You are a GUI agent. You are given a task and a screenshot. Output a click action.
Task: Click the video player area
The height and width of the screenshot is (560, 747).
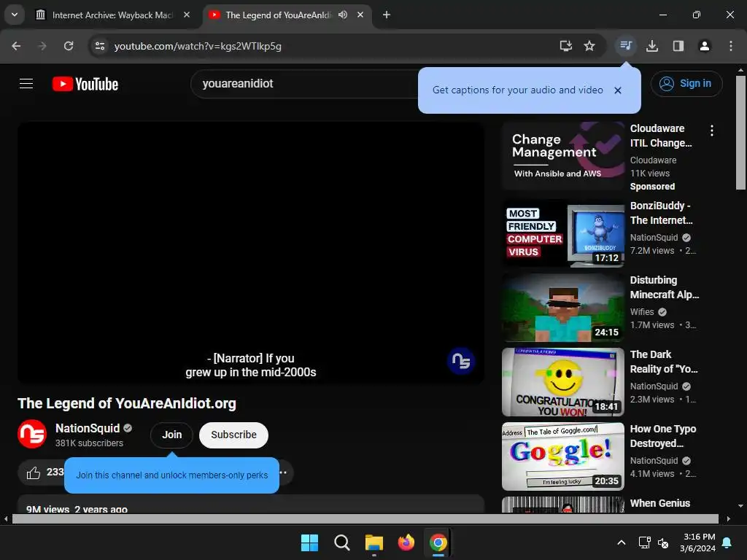(x=251, y=252)
